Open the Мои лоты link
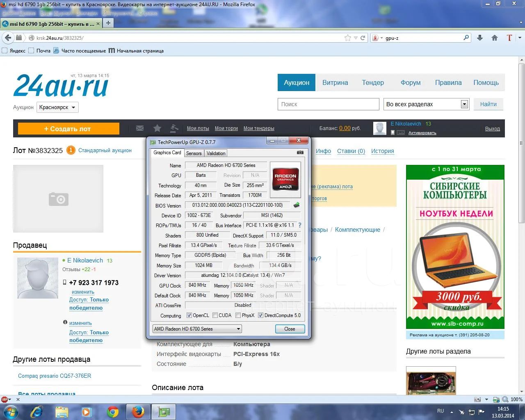The width and height of the screenshot is (525, 420). 198,128
